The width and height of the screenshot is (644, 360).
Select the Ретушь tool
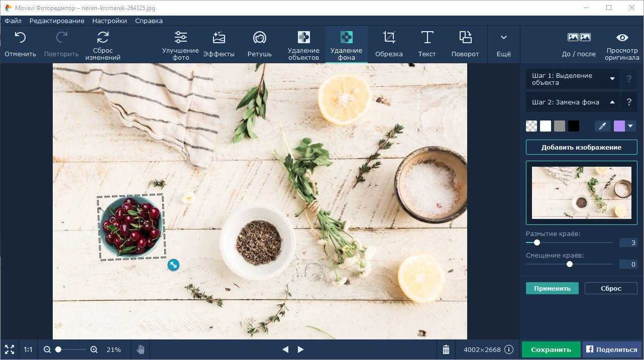pyautogui.click(x=259, y=38)
